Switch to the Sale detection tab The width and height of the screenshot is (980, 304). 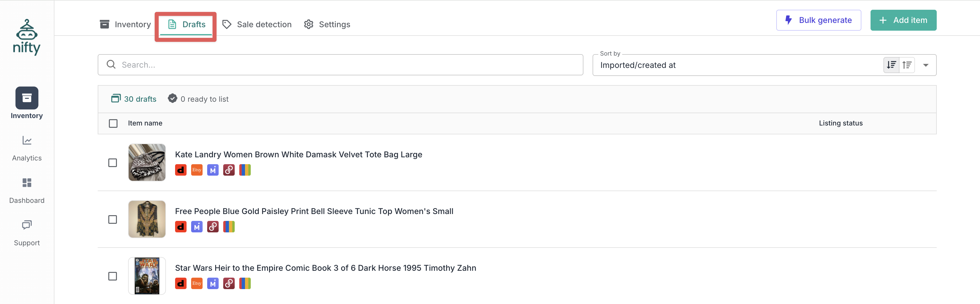click(x=257, y=24)
